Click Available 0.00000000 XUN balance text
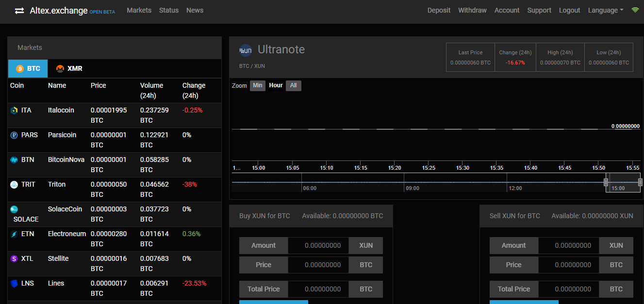The image size is (644, 304). 592,216
